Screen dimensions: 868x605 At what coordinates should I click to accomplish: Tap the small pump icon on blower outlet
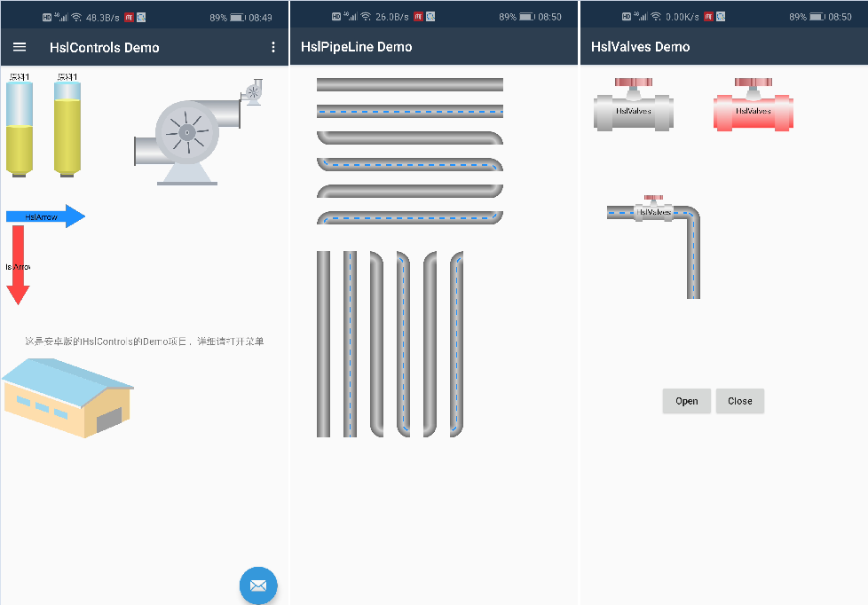[x=253, y=91]
